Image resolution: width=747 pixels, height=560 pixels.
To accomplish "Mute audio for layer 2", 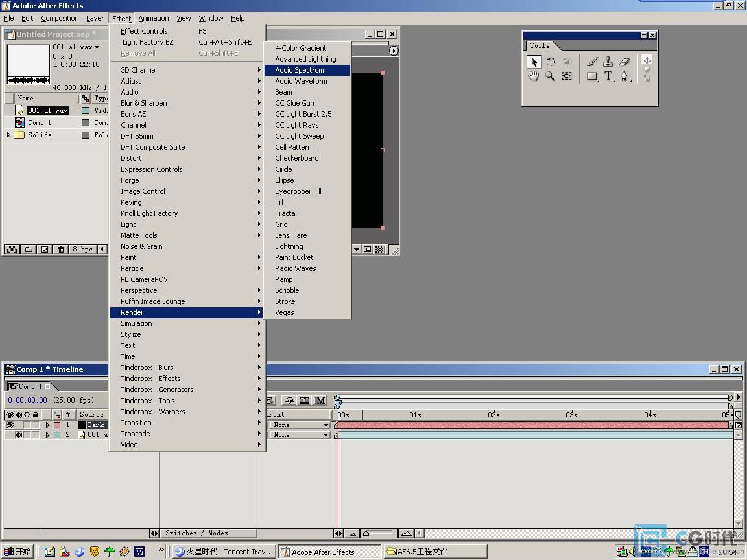I will point(19,435).
